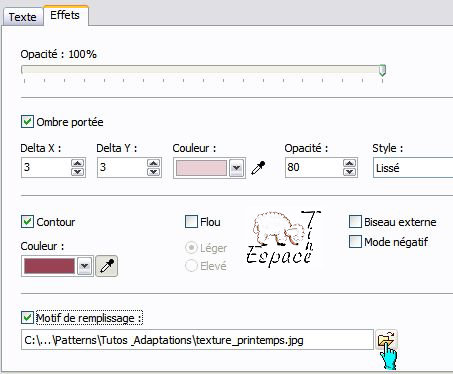Enable Biseau externe option
The width and height of the screenshot is (453, 374).
click(355, 222)
